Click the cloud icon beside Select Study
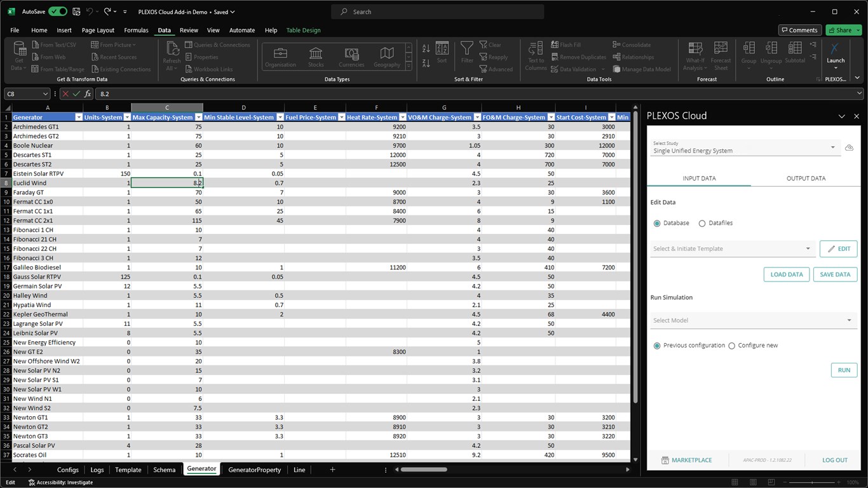868x488 pixels. pyautogui.click(x=849, y=147)
